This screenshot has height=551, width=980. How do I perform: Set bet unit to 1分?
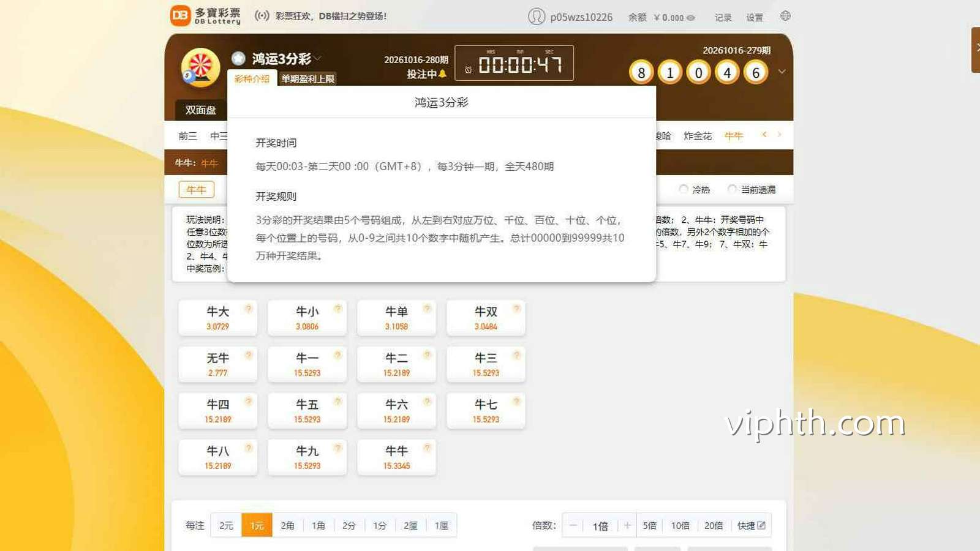coord(380,525)
